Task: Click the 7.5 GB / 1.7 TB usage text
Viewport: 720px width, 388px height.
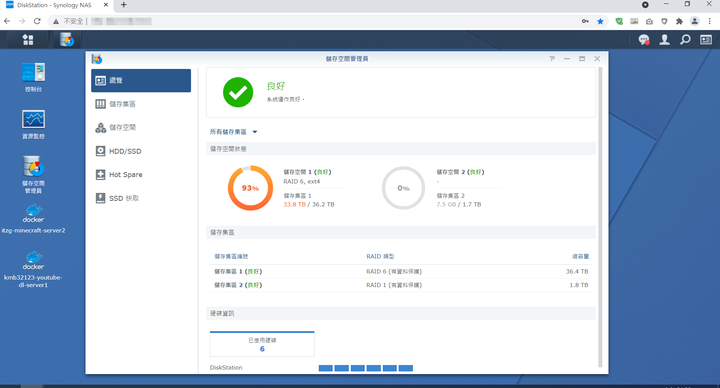Action: (459, 204)
